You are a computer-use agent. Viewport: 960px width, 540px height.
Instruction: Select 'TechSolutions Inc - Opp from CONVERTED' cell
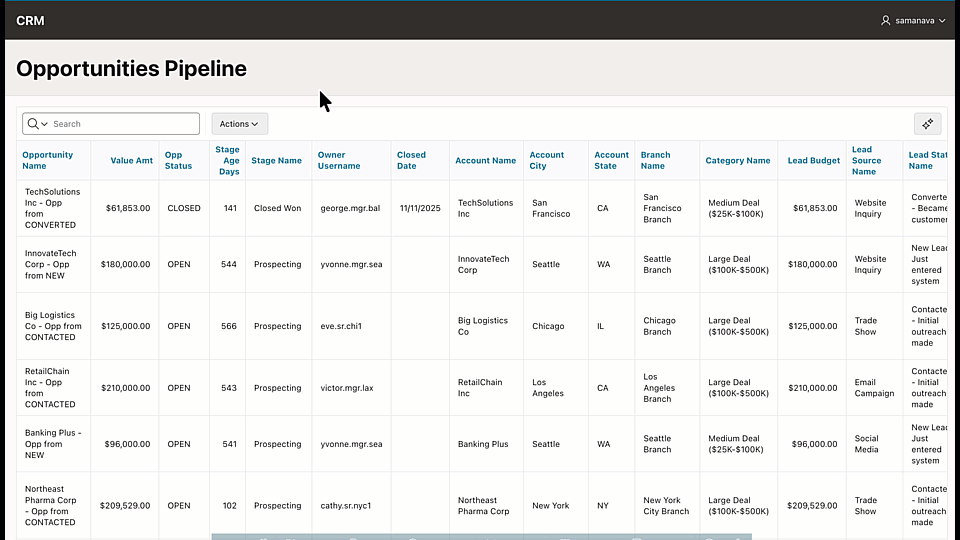click(53, 208)
